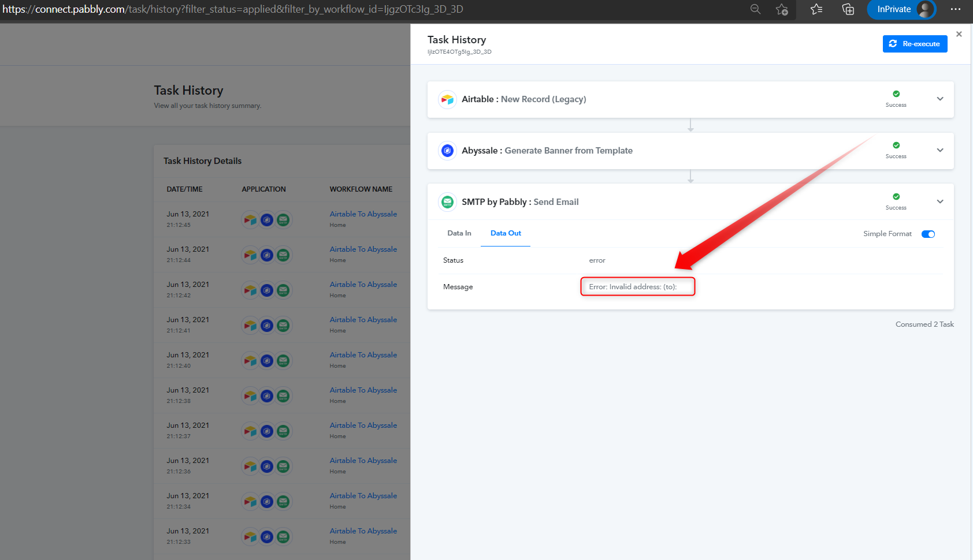Open the Airtable To Abyssale link at 21:12:36
The height and width of the screenshot is (560, 973).
click(363, 461)
